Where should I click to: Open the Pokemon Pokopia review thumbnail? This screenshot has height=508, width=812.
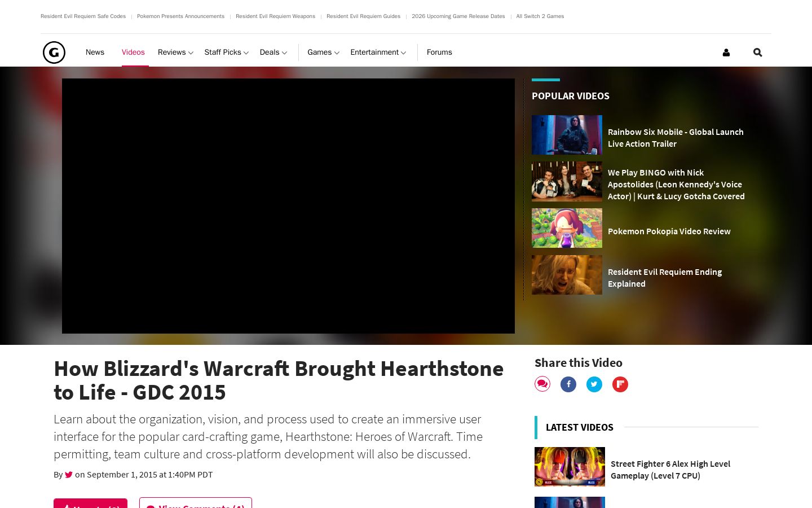pyautogui.click(x=567, y=228)
